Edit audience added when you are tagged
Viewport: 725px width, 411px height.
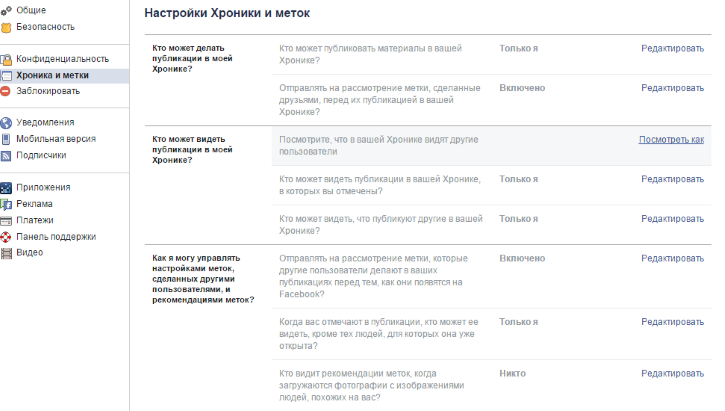pos(672,322)
